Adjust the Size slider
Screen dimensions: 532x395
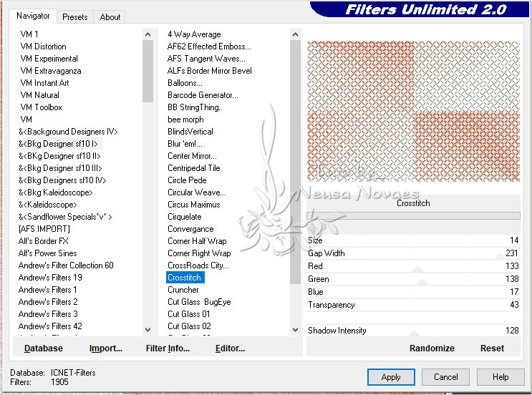tap(413, 240)
